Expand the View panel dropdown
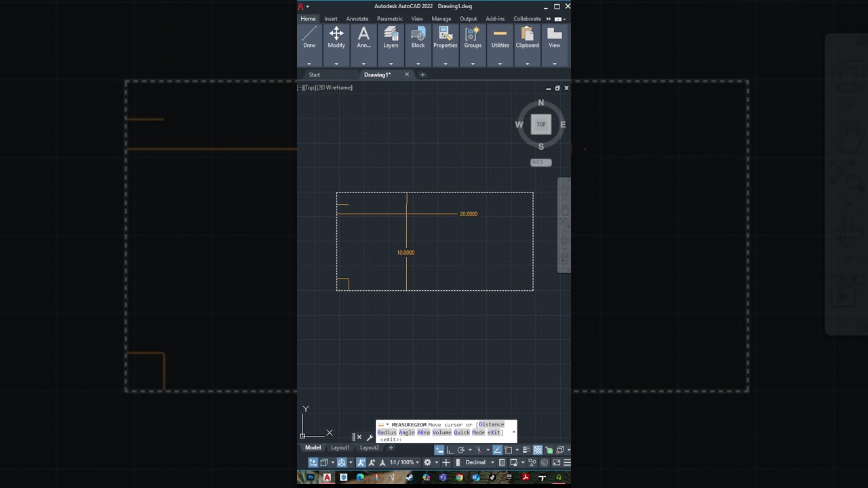The height and width of the screenshot is (488, 868). click(555, 64)
